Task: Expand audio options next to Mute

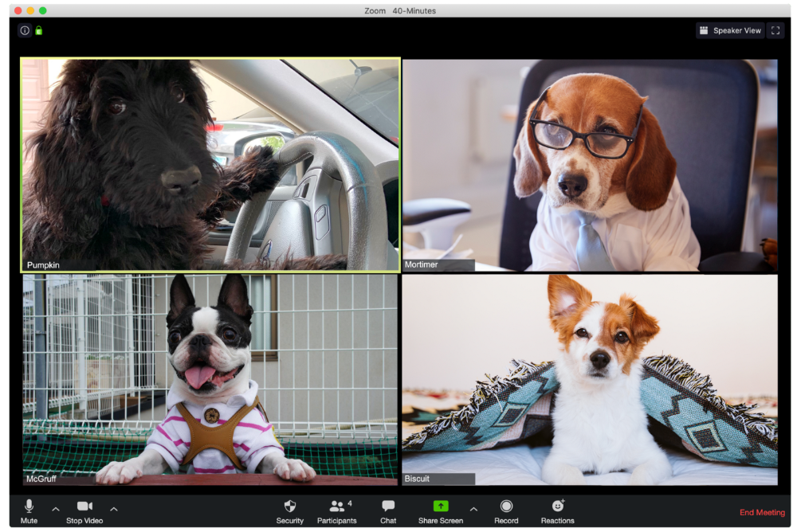Action: (56, 509)
